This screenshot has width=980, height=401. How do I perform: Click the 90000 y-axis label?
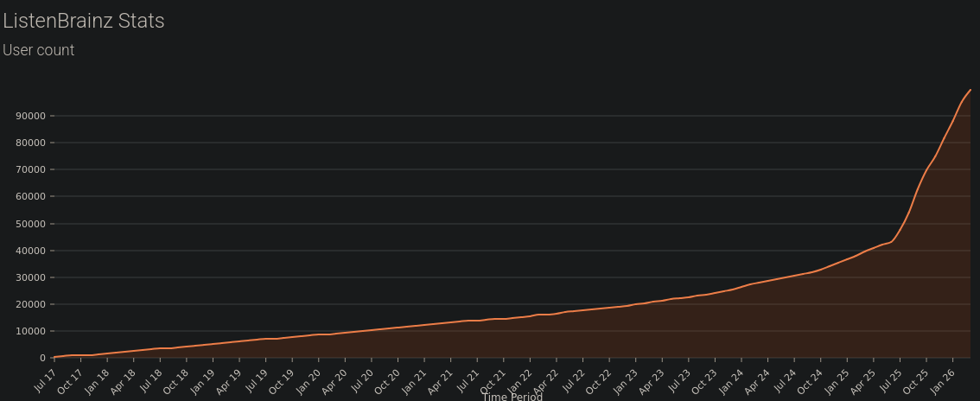pyautogui.click(x=30, y=116)
